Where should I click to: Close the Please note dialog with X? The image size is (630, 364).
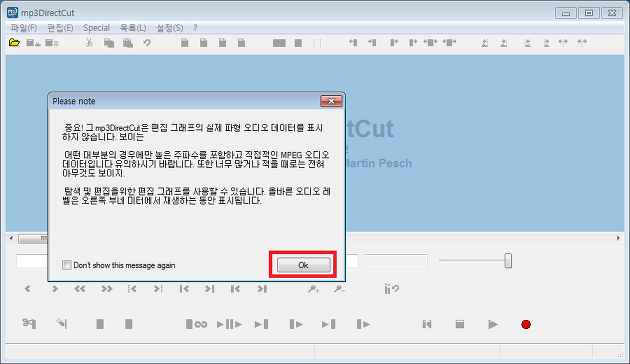[x=331, y=101]
